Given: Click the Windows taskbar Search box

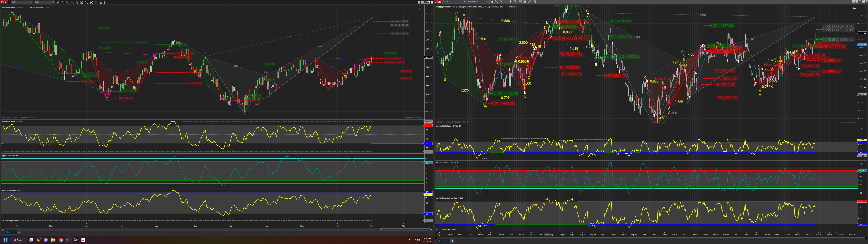Looking at the screenshot, I should click(x=18, y=240).
